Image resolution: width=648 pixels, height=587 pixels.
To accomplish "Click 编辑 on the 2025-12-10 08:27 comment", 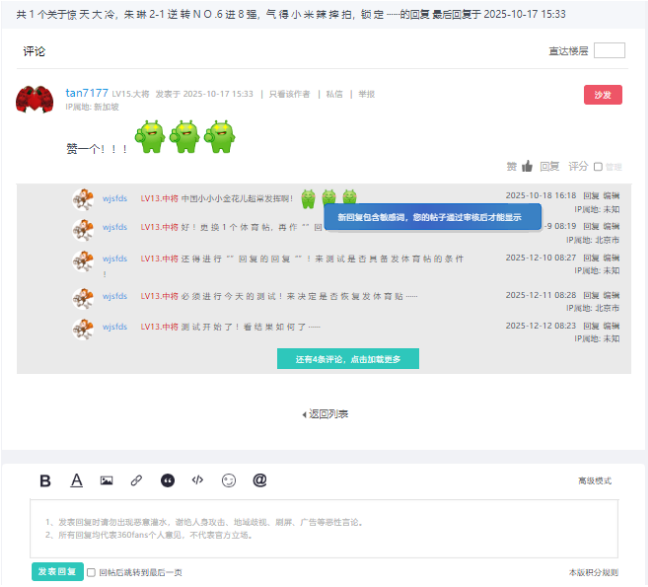I will (x=611, y=258).
